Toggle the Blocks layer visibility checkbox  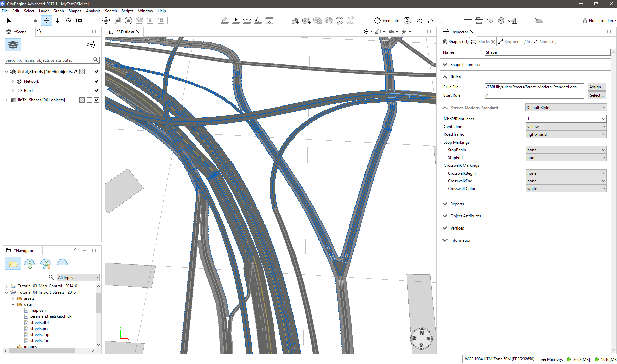(x=97, y=91)
